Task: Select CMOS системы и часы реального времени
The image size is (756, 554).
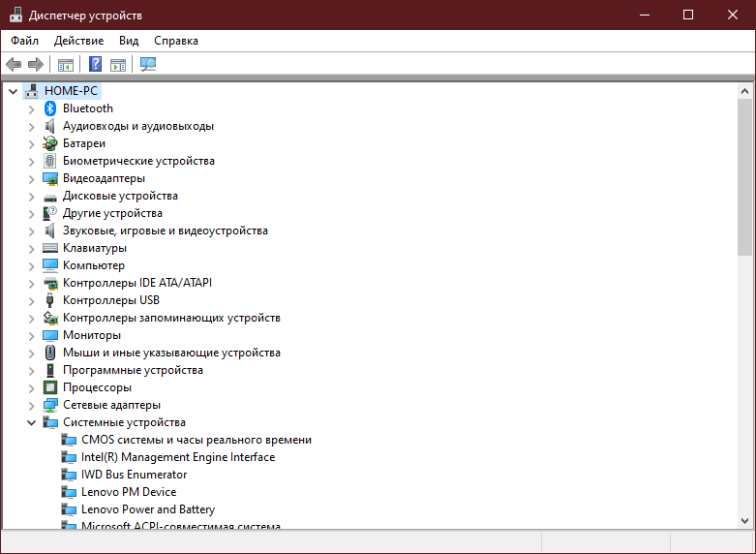Action: [197, 440]
